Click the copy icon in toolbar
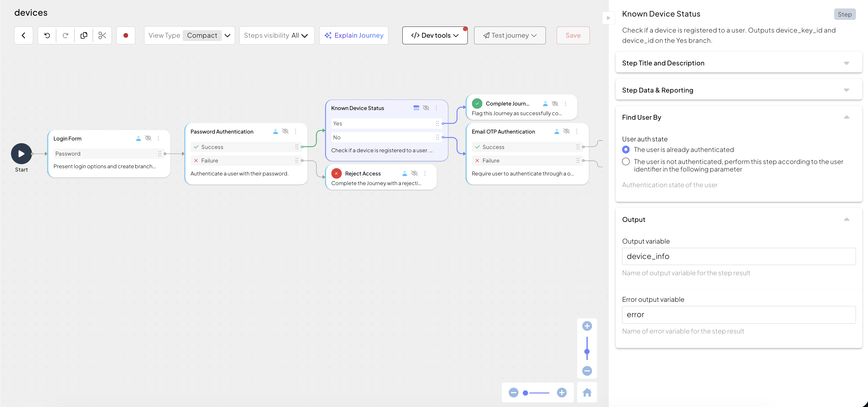 84,35
